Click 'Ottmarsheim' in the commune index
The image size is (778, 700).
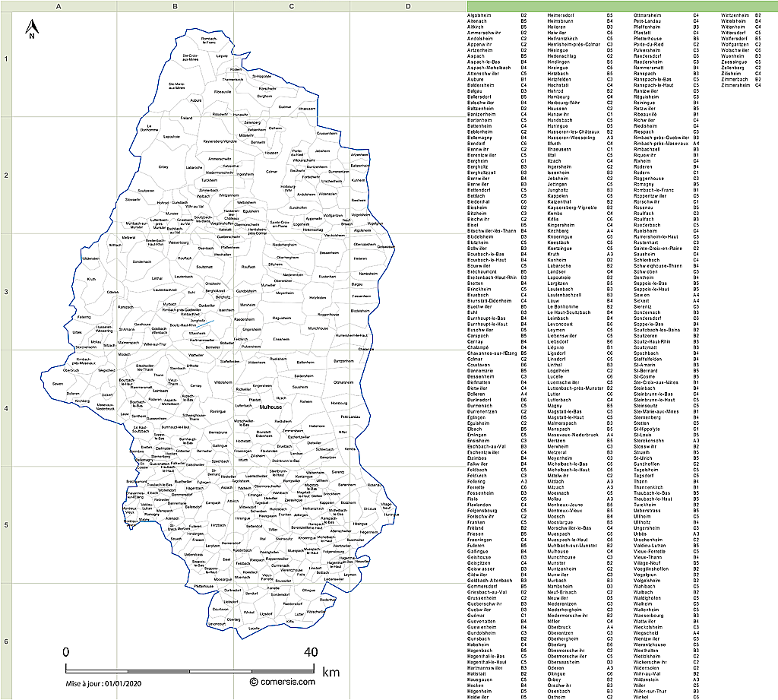pyautogui.click(x=647, y=15)
